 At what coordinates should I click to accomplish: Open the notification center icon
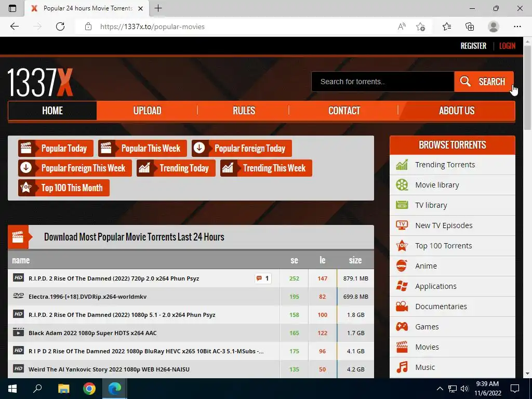click(515, 389)
